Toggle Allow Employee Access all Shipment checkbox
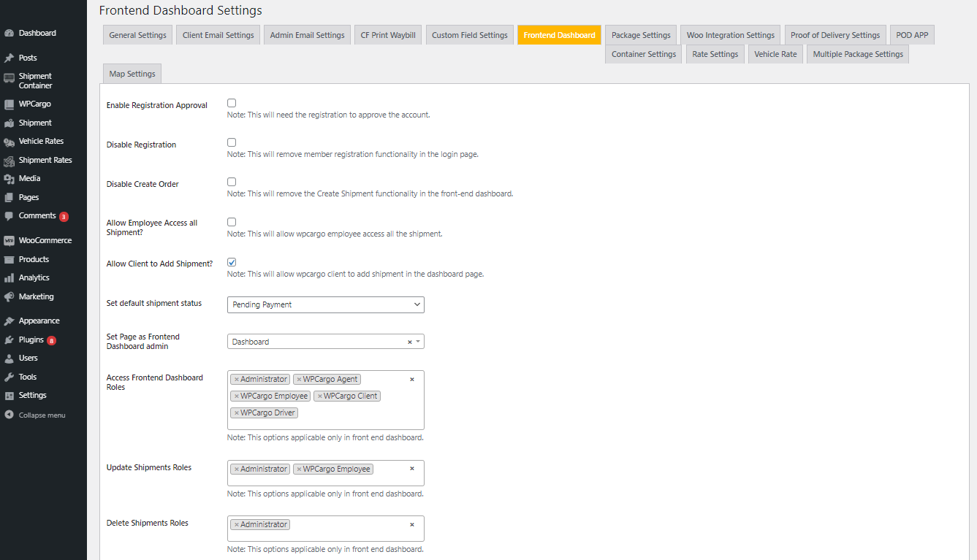The height and width of the screenshot is (560, 977). pyautogui.click(x=232, y=222)
